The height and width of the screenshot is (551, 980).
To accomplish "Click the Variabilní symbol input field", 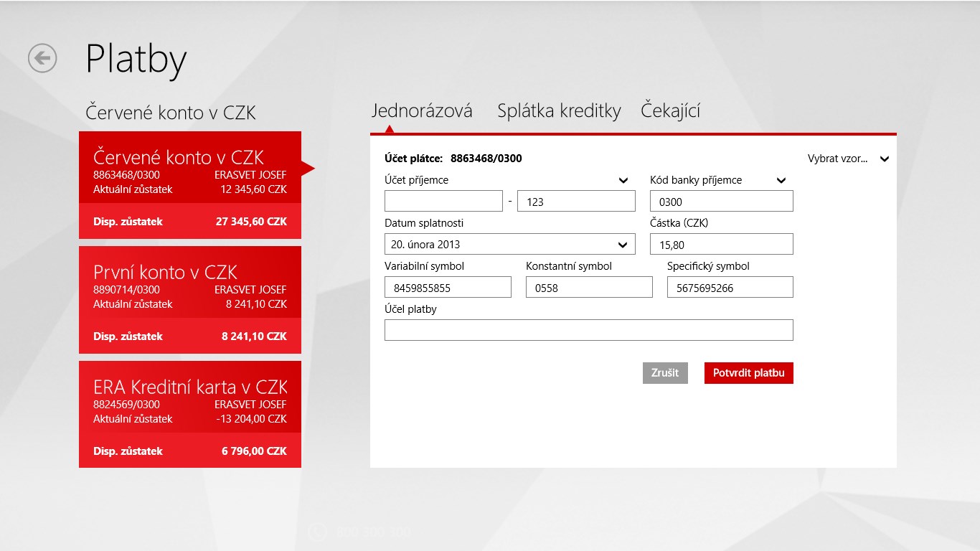I will [x=448, y=288].
